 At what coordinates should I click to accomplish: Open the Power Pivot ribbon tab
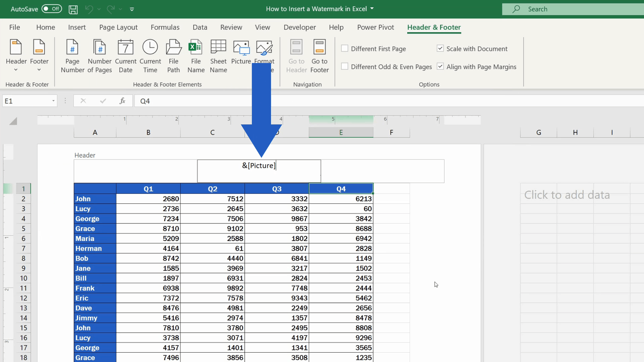[375, 27]
